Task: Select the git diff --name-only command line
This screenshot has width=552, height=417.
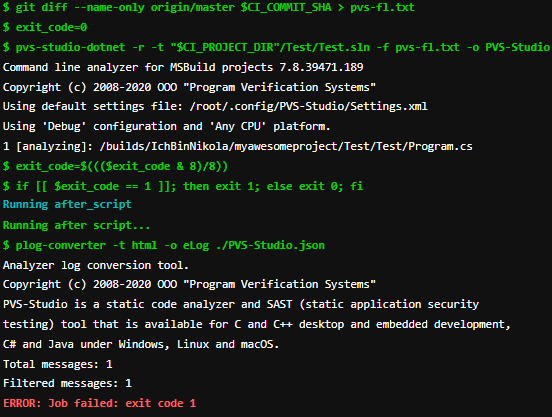Action: pyautogui.click(x=208, y=7)
